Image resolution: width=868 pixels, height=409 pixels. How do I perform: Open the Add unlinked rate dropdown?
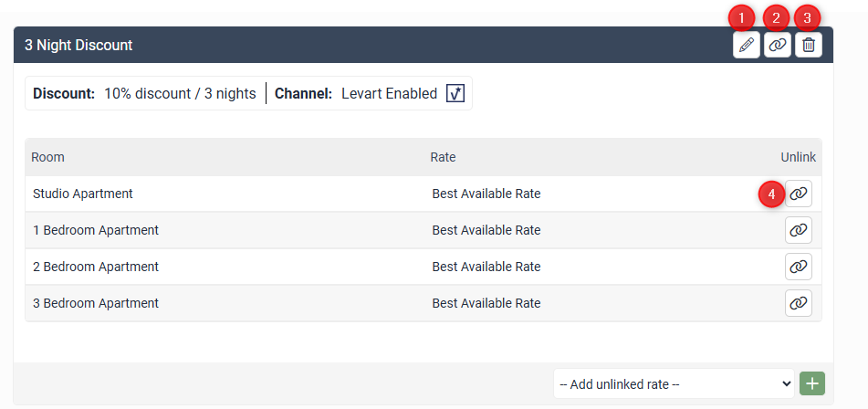point(673,383)
